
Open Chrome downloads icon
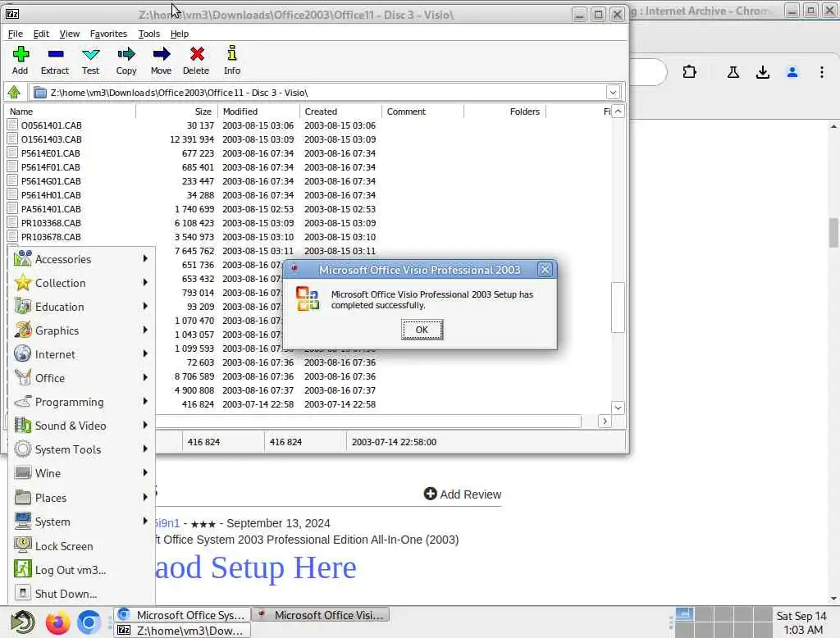point(762,72)
